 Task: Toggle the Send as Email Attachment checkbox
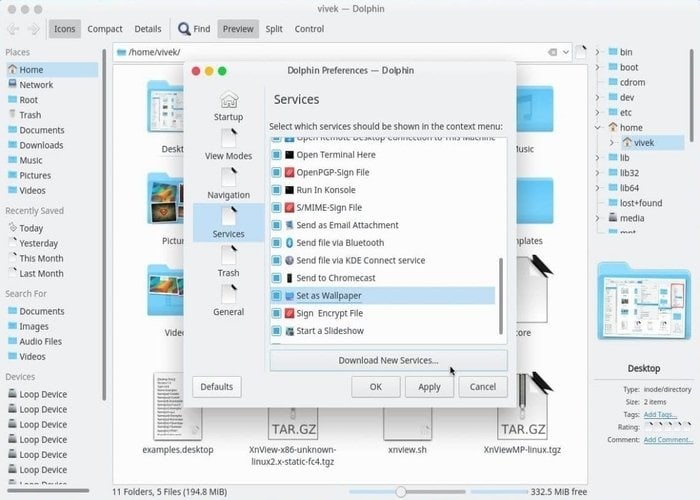click(x=276, y=225)
